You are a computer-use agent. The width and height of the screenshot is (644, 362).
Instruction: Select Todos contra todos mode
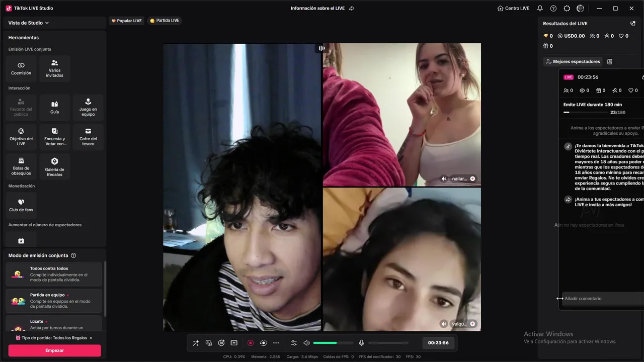[x=54, y=274]
